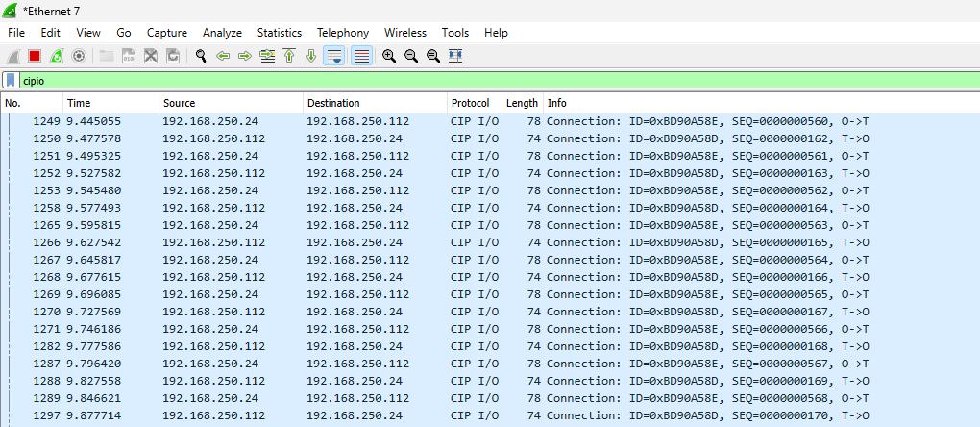Open the display filter bookmark menu
Viewport: 980px width, 427px height.
(x=11, y=81)
